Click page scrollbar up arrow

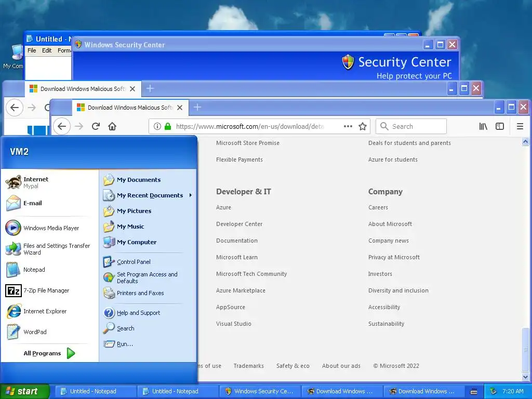pos(525,142)
